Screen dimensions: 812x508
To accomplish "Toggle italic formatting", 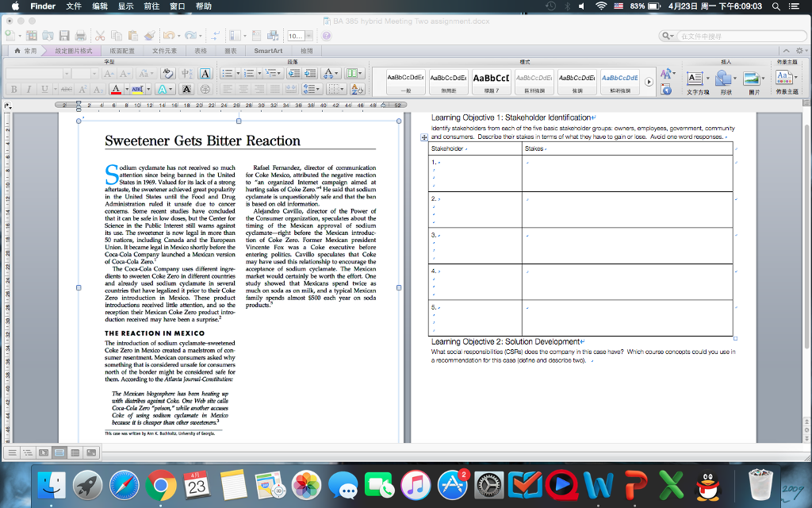I will [28, 89].
